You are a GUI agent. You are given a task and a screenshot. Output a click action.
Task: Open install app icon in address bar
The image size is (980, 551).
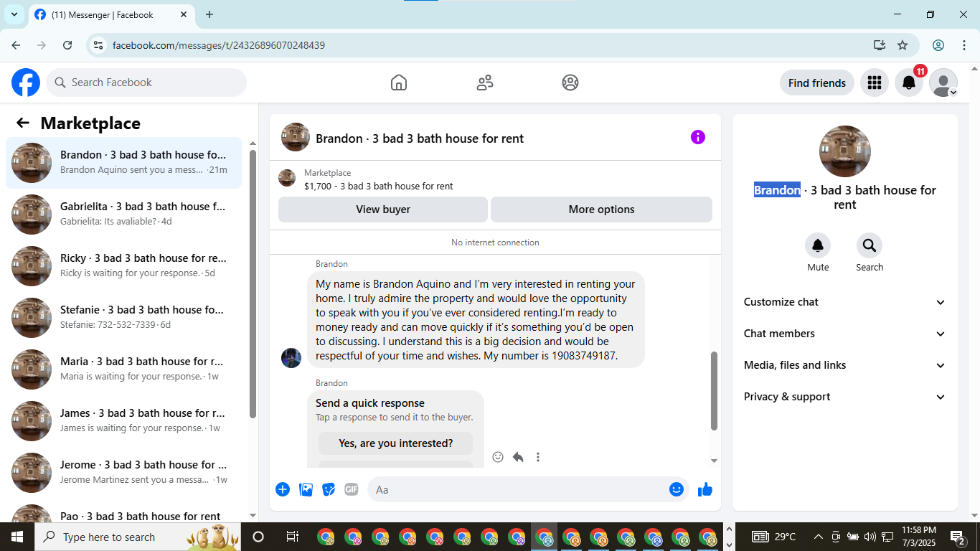pyautogui.click(x=880, y=45)
